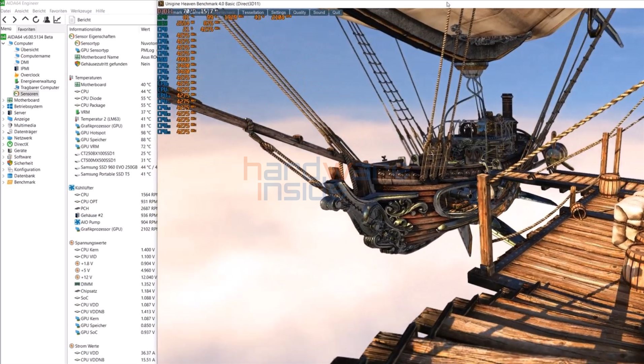
Task: Select the CPU Package temperature row
Action: coord(113,105)
